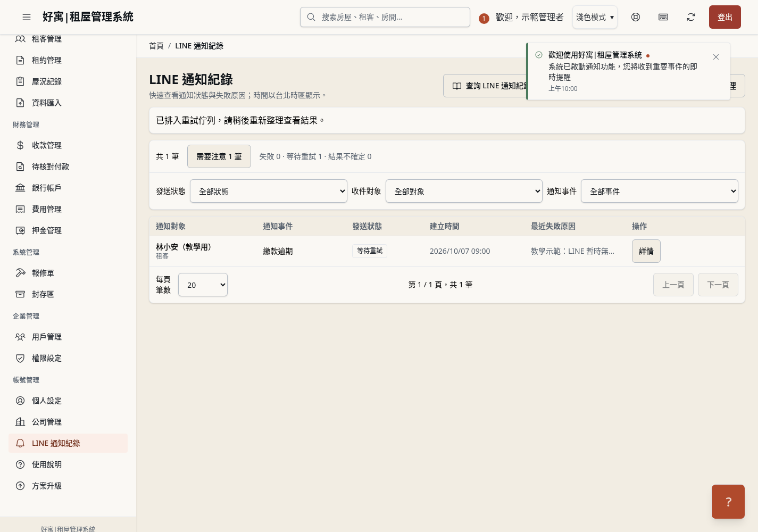Open the 淺色模式 theme dropdown
Screen dimensions: 766x532
click(595, 17)
